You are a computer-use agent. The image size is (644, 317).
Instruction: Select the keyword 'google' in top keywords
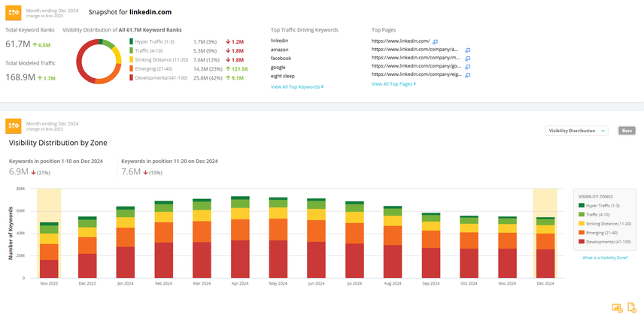click(x=278, y=68)
